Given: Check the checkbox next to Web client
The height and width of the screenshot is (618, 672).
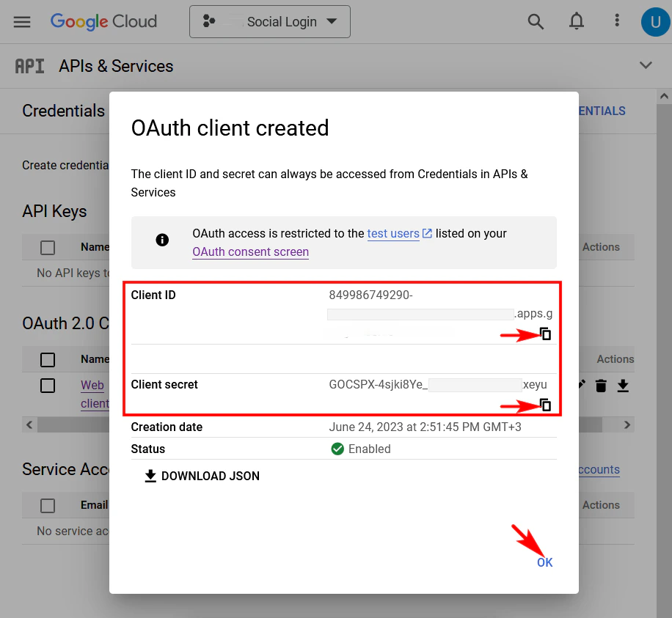Looking at the screenshot, I should point(48,385).
